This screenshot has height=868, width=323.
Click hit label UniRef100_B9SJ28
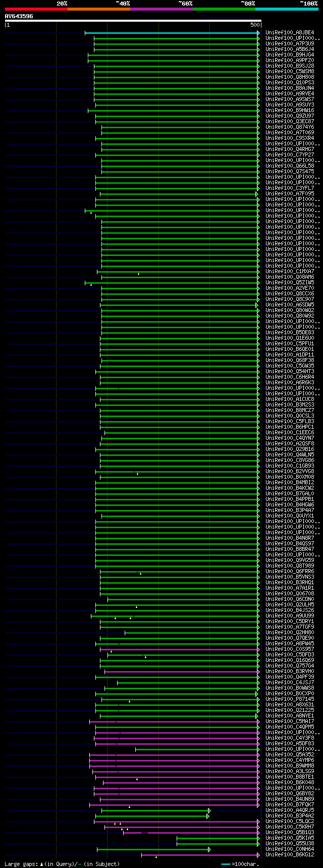coord(290,66)
